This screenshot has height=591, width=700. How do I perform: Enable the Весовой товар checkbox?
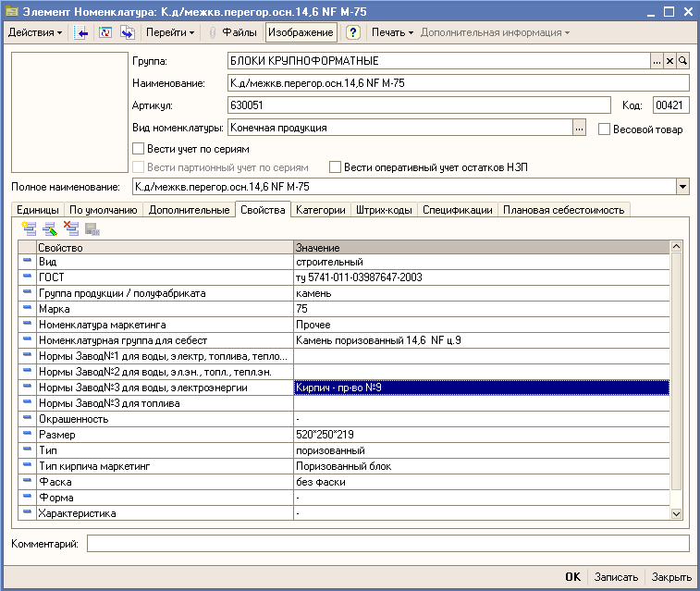point(605,129)
